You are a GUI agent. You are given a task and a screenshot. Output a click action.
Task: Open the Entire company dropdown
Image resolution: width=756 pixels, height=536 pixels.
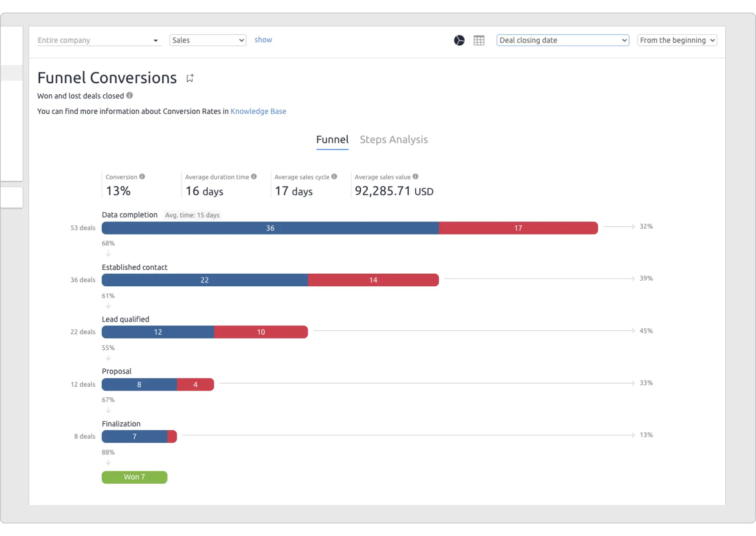[99, 40]
